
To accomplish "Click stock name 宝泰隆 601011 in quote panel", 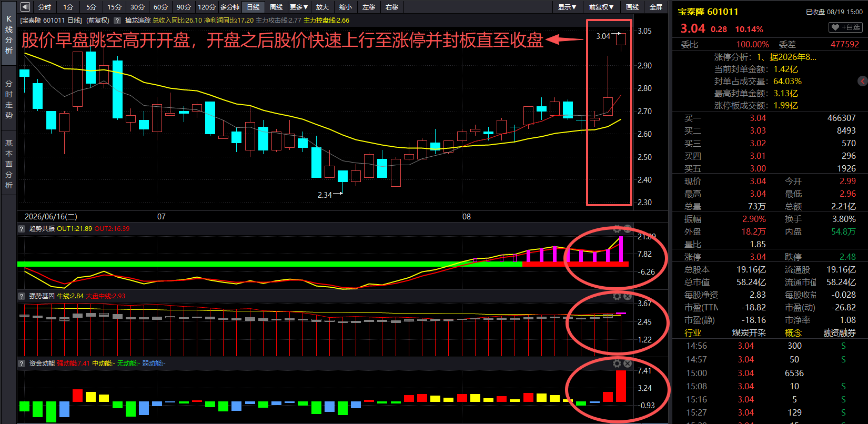I will click(x=708, y=12).
